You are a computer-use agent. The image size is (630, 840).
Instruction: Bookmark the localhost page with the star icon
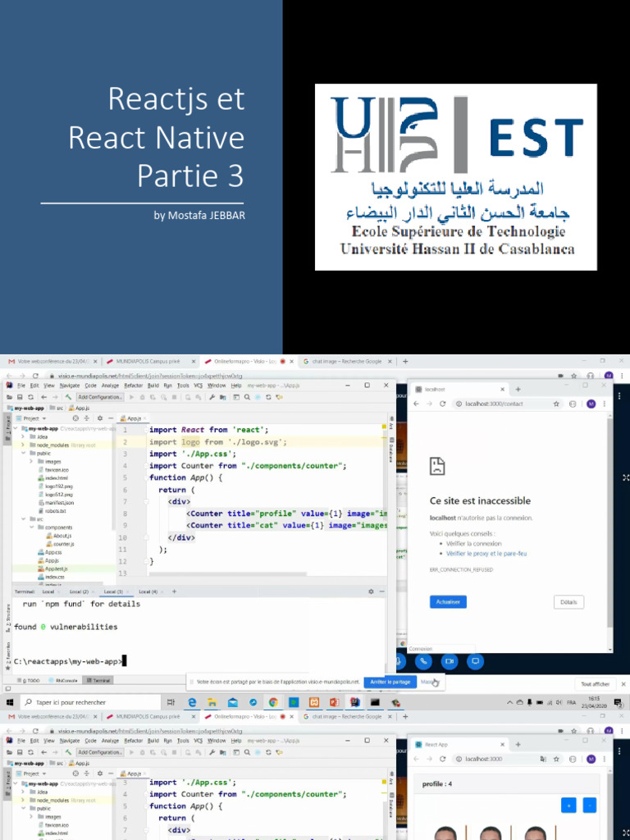pyautogui.click(x=555, y=404)
